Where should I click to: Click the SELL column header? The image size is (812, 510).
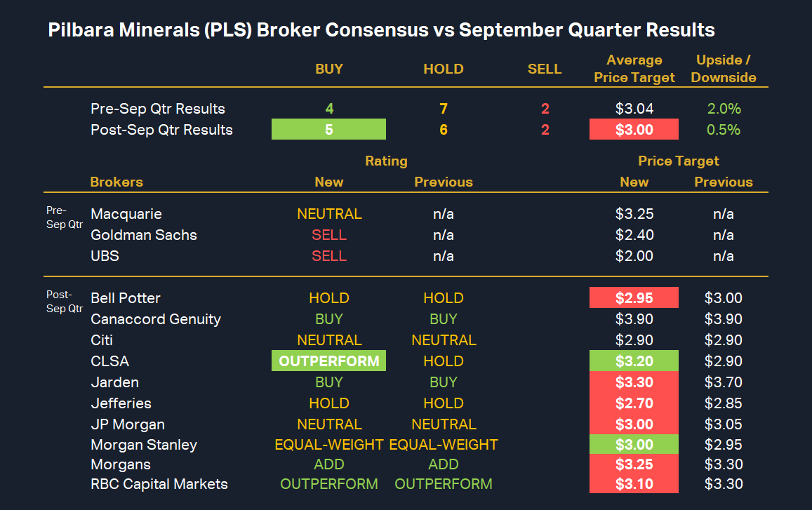545,69
